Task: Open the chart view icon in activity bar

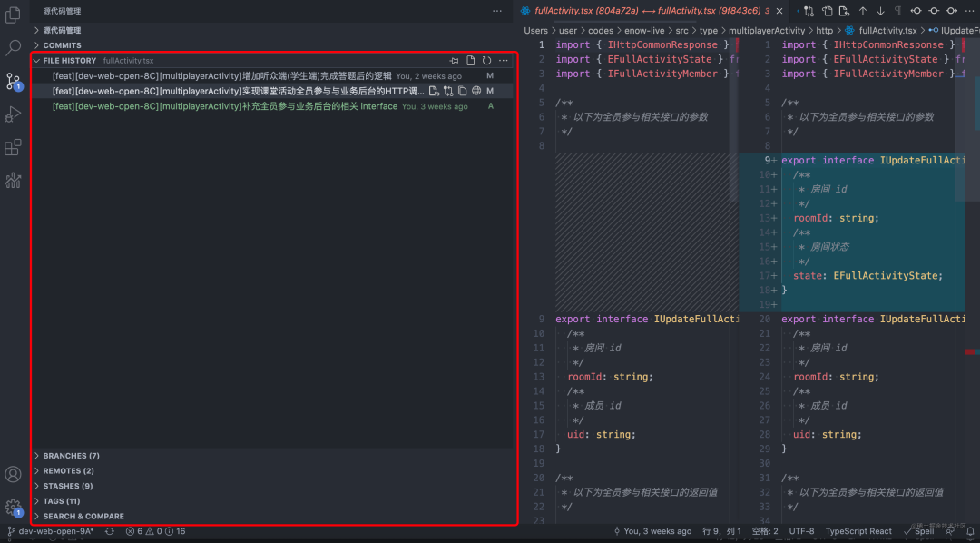Action: pos(13,181)
